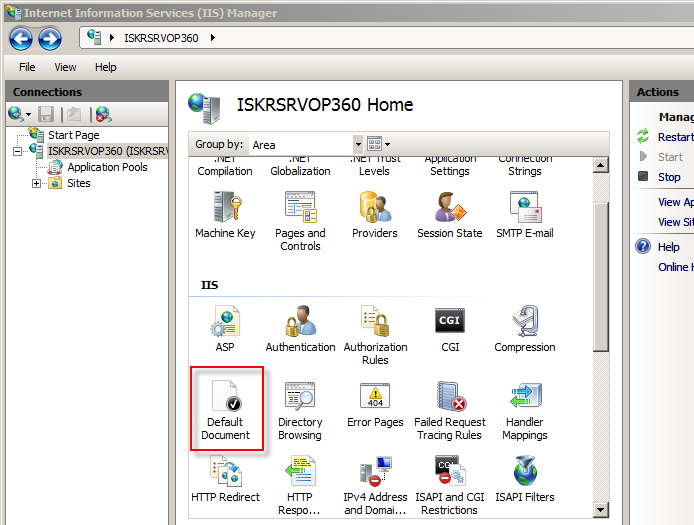694x525 pixels.
Task: Select Start Page in Connections tree
Action: [x=73, y=135]
